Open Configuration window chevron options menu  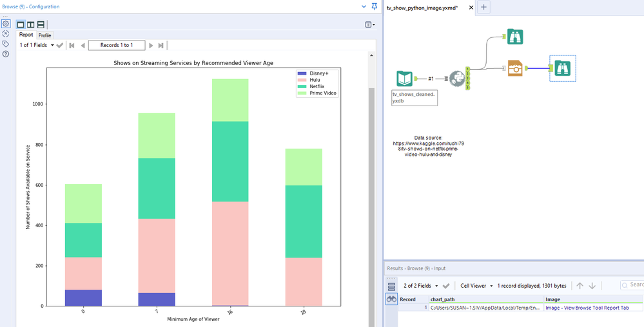(364, 6)
